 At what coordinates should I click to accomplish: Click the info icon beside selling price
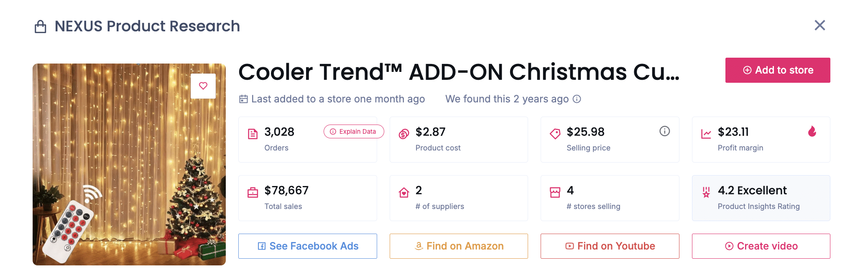(664, 131)
